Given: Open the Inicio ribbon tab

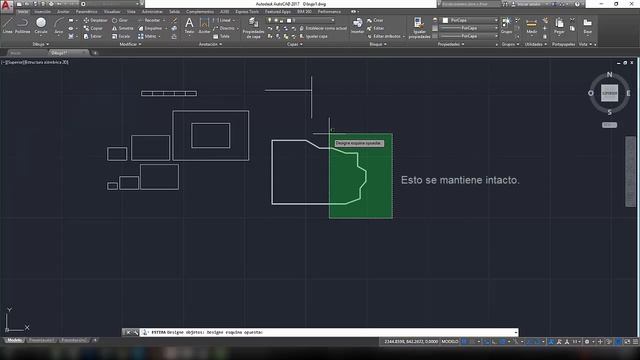Looking at the screenshot, I should 23,12.
